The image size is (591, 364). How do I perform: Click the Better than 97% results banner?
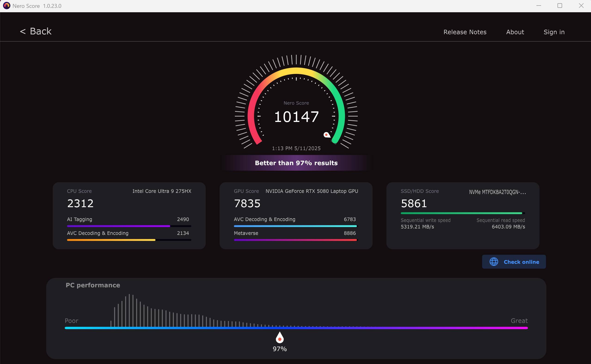coord(296,163)
